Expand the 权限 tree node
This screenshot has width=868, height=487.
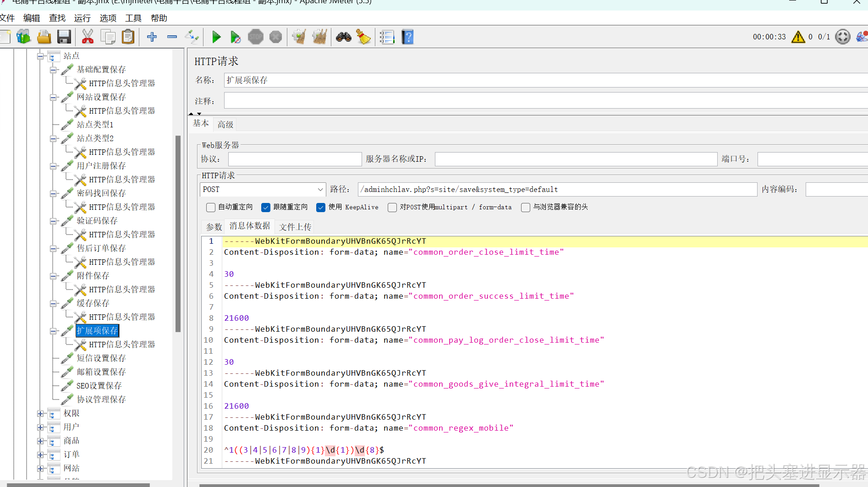40,414
